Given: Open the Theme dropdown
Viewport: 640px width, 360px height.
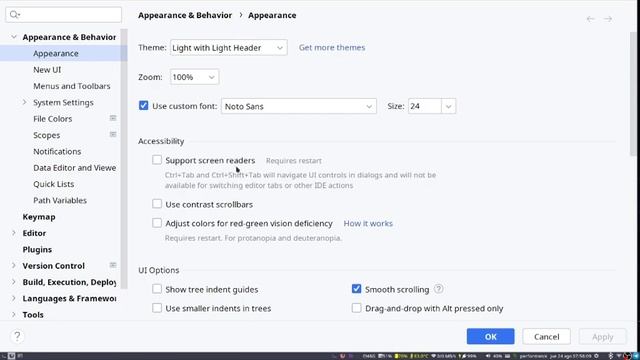Looking at the screenshot, I should coord(229,48).
